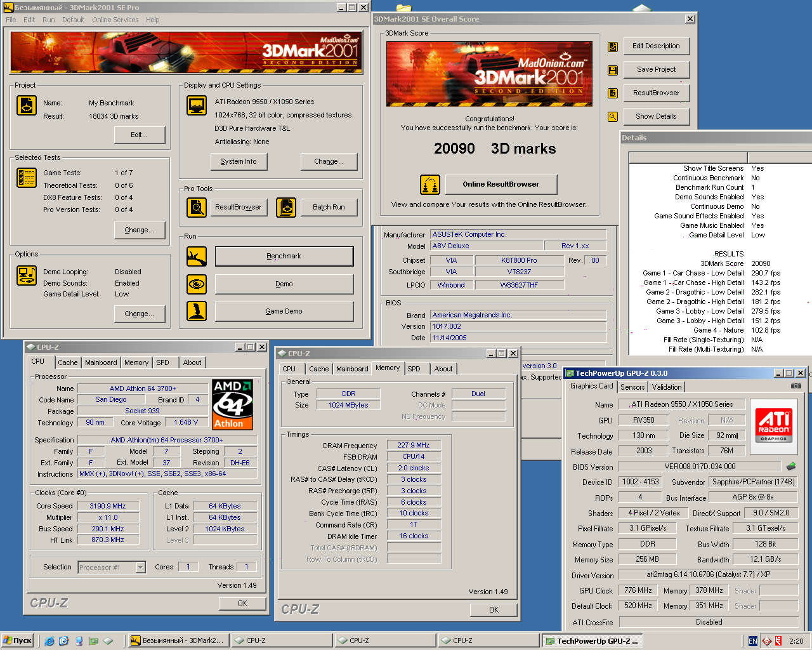The image size is (812, 650).
Task: Open the Run menu in 3DMark
Action: 49,20
